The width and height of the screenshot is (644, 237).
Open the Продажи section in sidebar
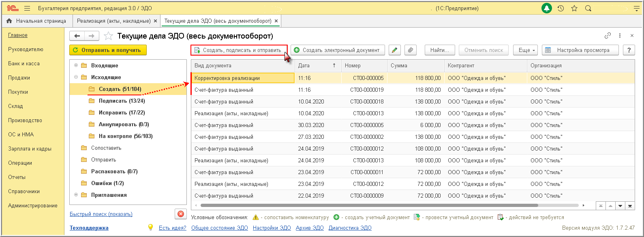pos(19,78)
